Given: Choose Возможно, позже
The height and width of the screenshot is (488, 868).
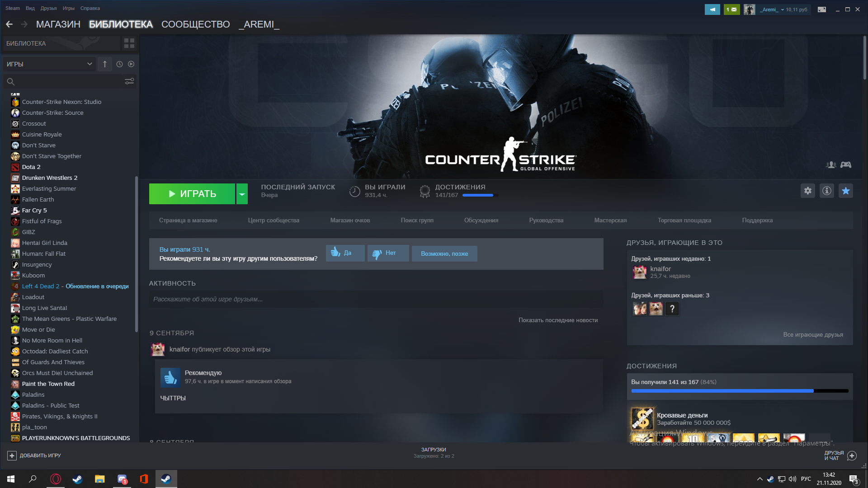Looking at the screenshot, I should (x=444, y=253).
